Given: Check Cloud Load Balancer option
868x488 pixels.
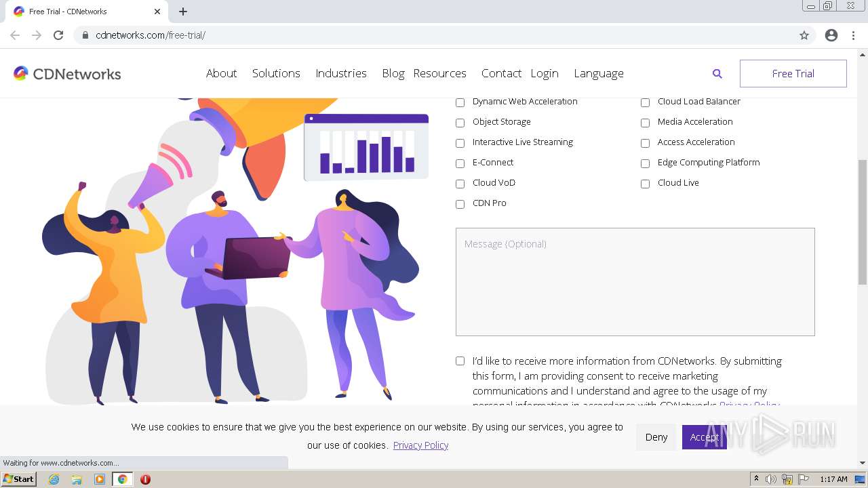Looking at the screenshot, I should [x=645, y=102].
